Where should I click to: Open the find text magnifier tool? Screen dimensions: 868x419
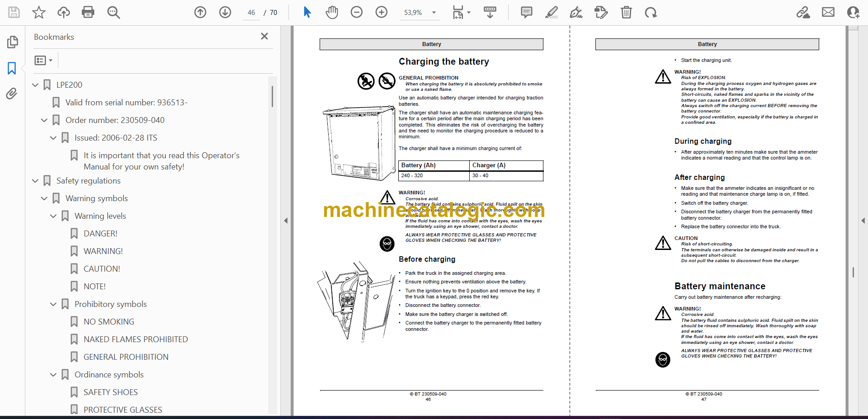[x=113, y=12]
